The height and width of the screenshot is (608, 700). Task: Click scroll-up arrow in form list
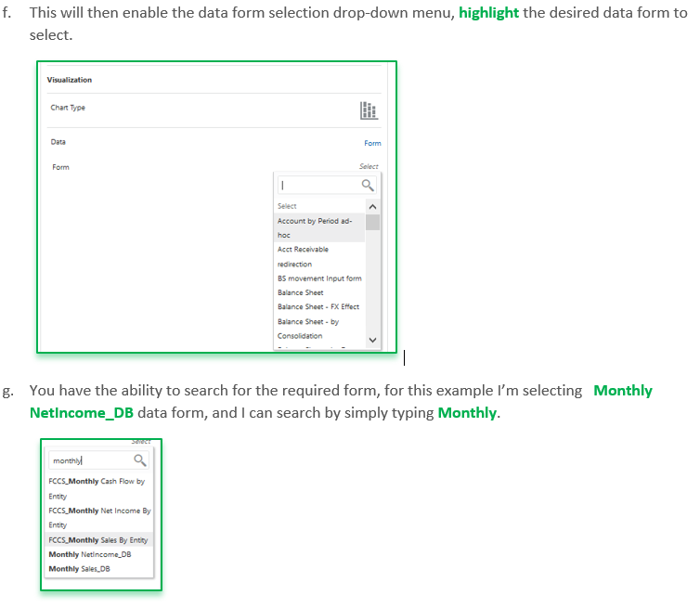point(373,207)
